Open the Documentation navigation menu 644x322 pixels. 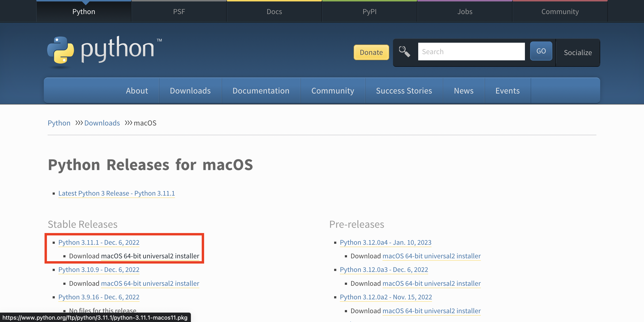[261, 90]
